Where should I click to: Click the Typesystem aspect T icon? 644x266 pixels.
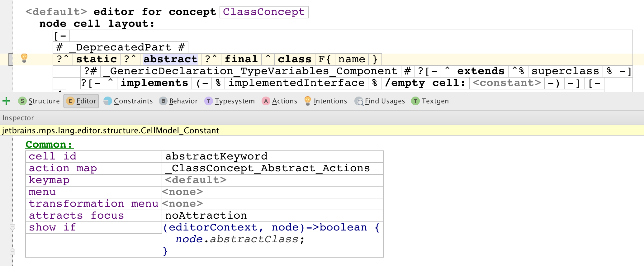click(x=209, y=101)
